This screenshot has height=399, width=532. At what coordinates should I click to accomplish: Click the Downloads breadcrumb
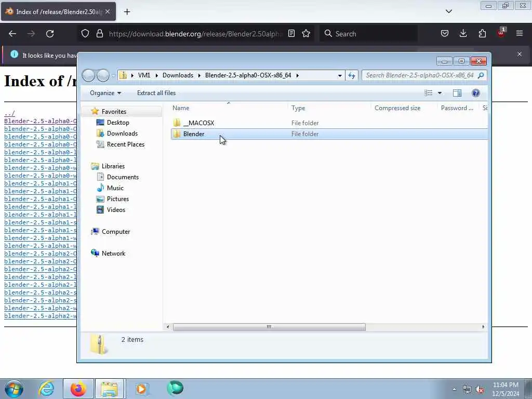pos(178,75)
